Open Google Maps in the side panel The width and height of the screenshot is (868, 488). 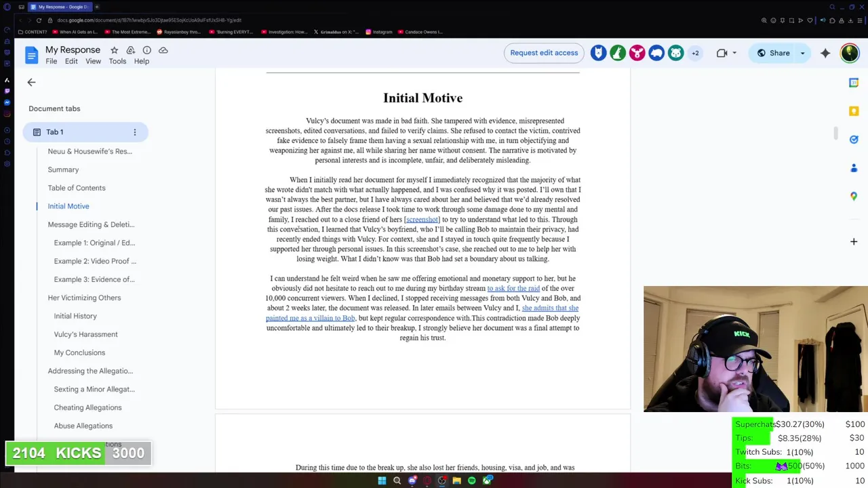click(x=854, y=197)
